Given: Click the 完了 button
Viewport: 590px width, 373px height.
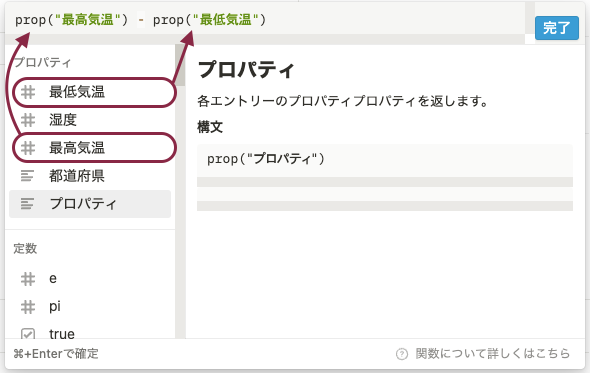Looking at the screenshot, I should point(557,28).
